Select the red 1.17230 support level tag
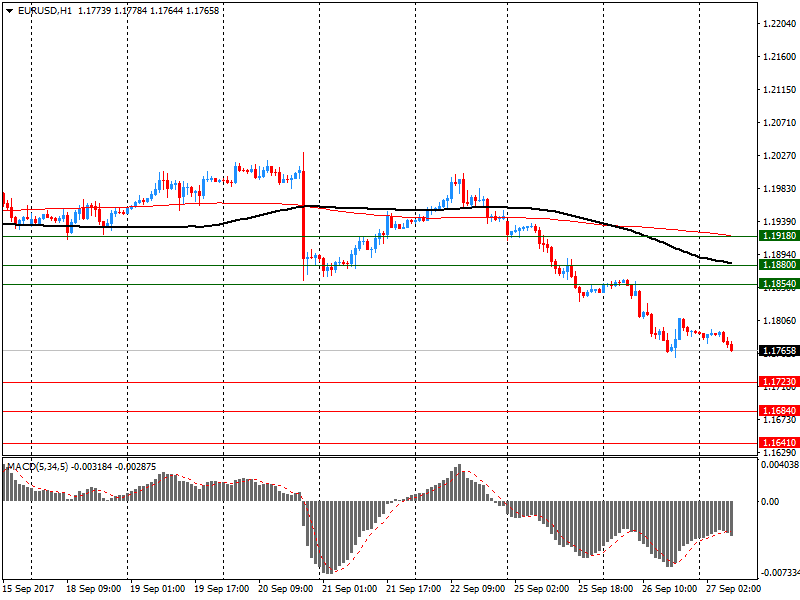This screenshot has width=800, height=600. [x=779, y=382]
